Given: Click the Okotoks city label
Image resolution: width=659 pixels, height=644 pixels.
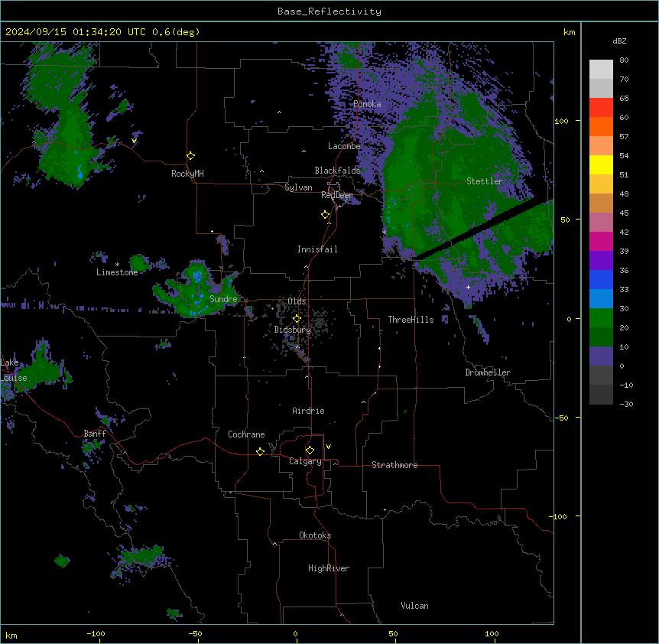Looking at the screenshot, I should click(315, 535).
